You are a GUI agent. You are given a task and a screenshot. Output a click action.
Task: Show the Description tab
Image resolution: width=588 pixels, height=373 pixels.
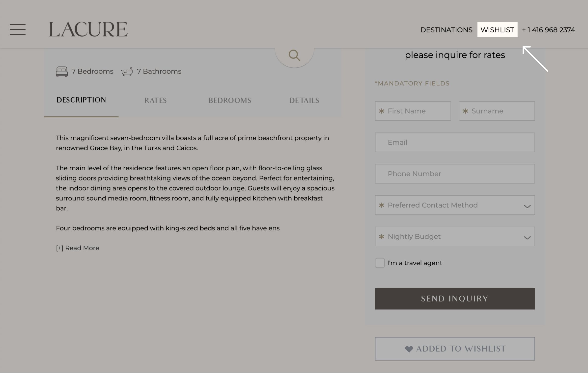pyautogui.click(x=81, y=100)
